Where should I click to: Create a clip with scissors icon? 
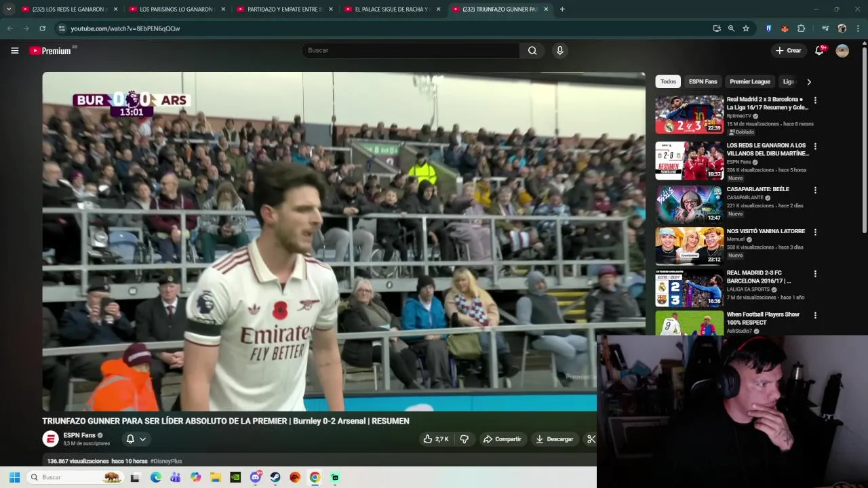tap(591, 439)
